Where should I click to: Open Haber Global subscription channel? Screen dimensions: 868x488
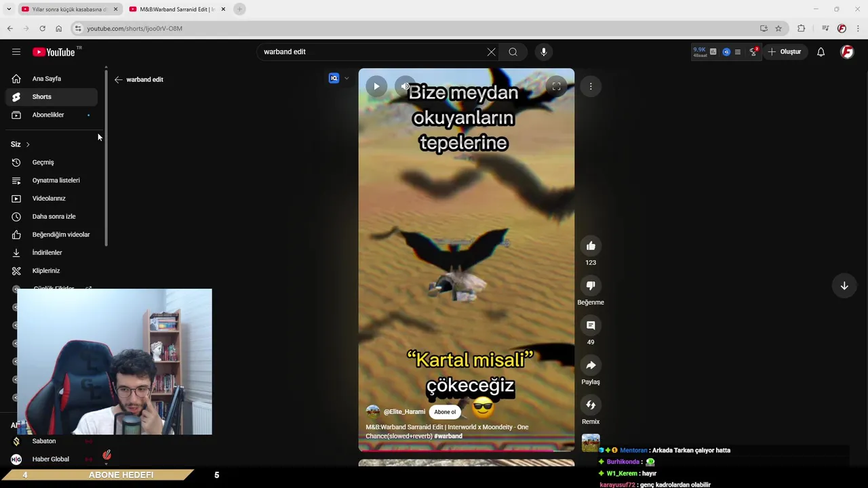tap(52, 459)
